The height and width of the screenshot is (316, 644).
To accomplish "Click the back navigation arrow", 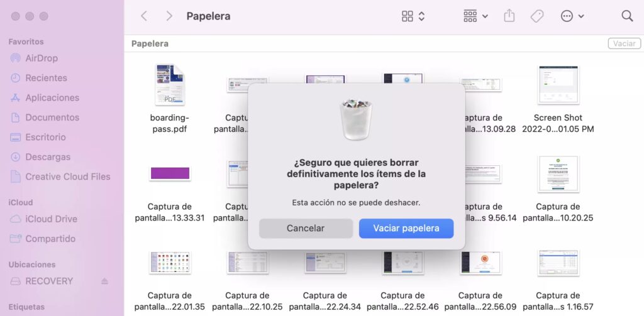I will (x=144, y=16).
